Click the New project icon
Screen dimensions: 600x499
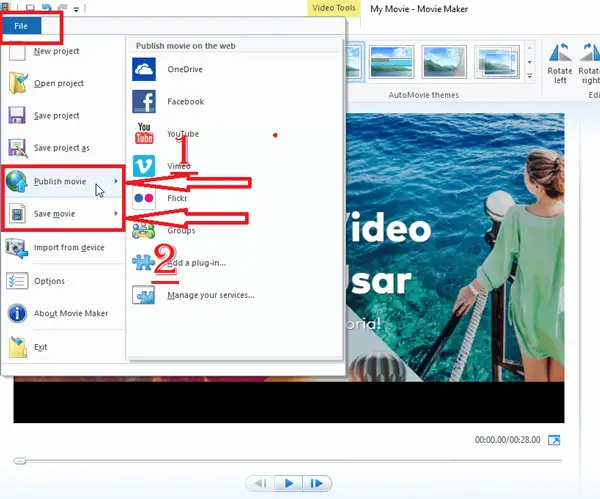17,51
